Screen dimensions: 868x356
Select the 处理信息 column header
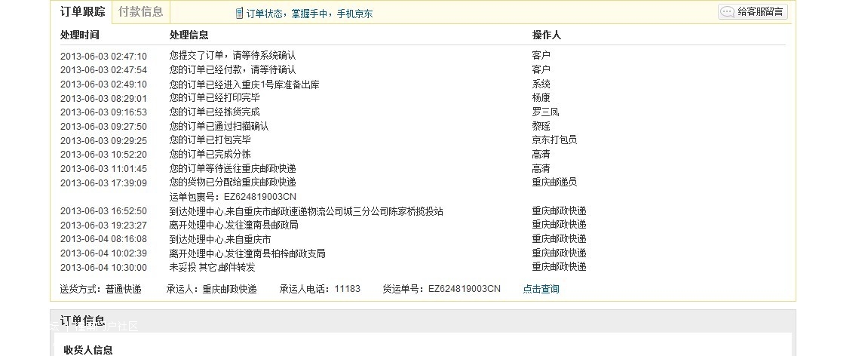tap(189, 35)
